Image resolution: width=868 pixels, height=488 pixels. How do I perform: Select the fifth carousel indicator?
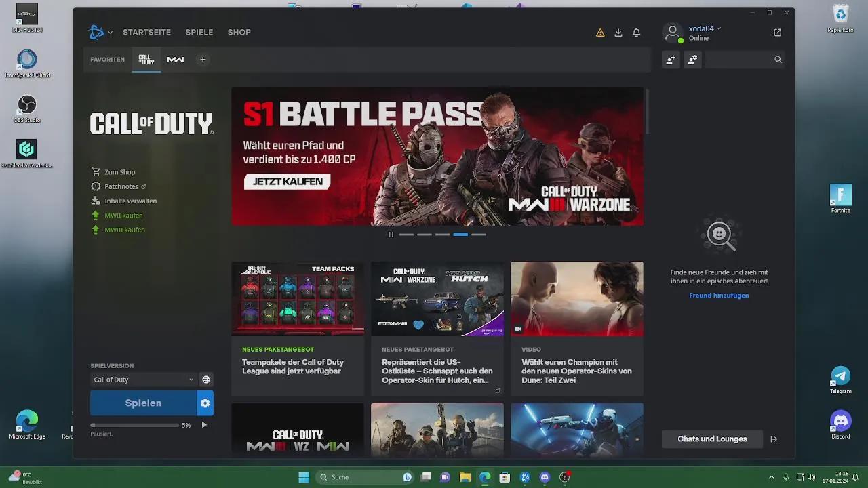479,235
